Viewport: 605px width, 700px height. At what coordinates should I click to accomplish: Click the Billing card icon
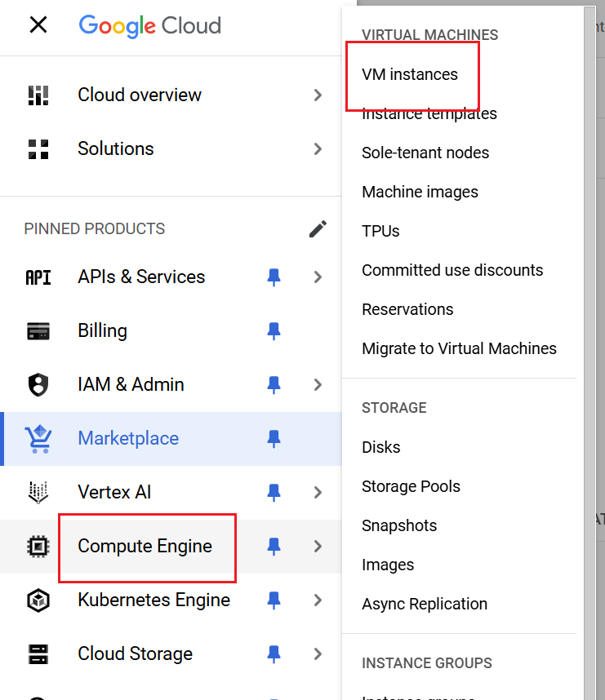click(x=38, y=331)
